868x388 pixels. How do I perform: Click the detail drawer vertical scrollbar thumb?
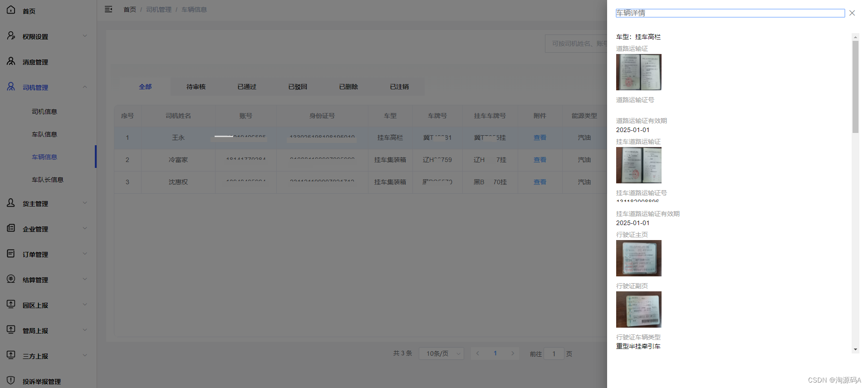pos(855,87)
